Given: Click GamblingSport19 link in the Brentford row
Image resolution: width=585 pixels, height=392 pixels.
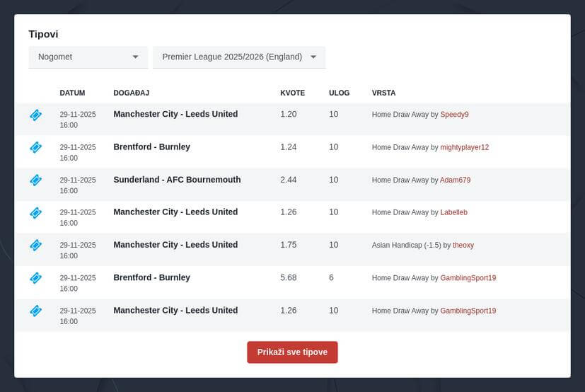Looking at the screenshot, I should tap(468, 278).
